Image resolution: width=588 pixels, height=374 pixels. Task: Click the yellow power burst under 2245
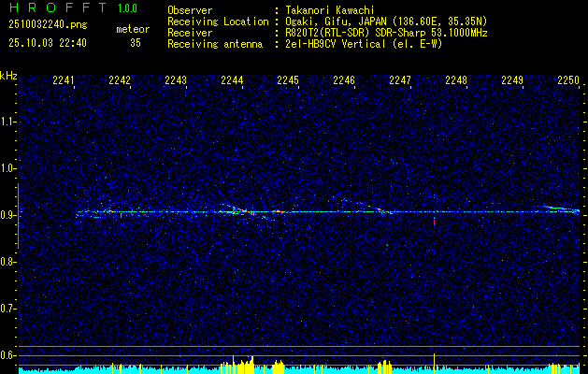click(x=279, y=367)
